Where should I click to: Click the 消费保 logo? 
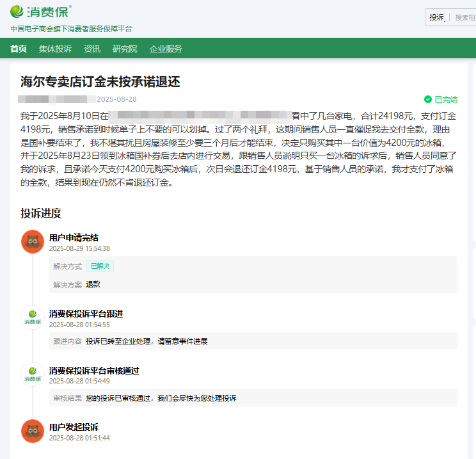point(41,12)
